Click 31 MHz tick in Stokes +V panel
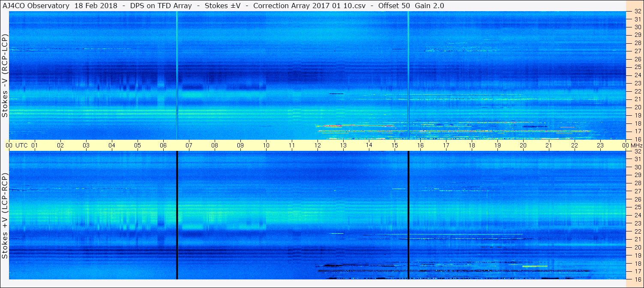Screen dimensions: 644x288 pos(637,159)
